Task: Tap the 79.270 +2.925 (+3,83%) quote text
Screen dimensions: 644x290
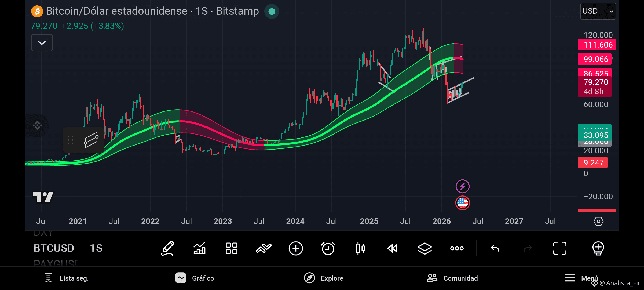Action: 77,26
